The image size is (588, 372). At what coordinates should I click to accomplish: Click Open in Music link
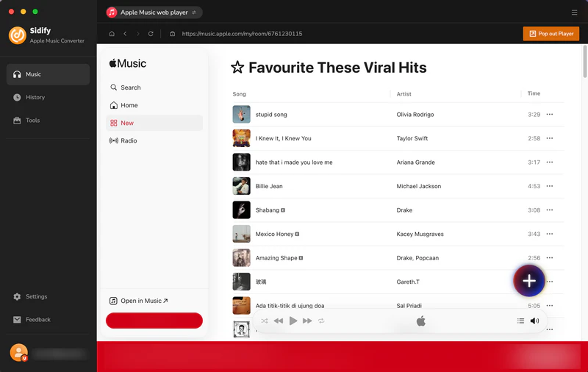click(x=139, y=301)
